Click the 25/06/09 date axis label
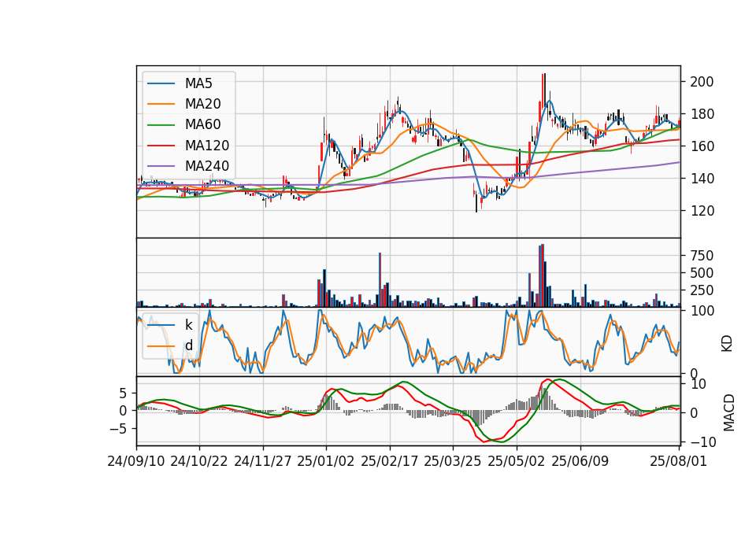 tap(580, 461)
